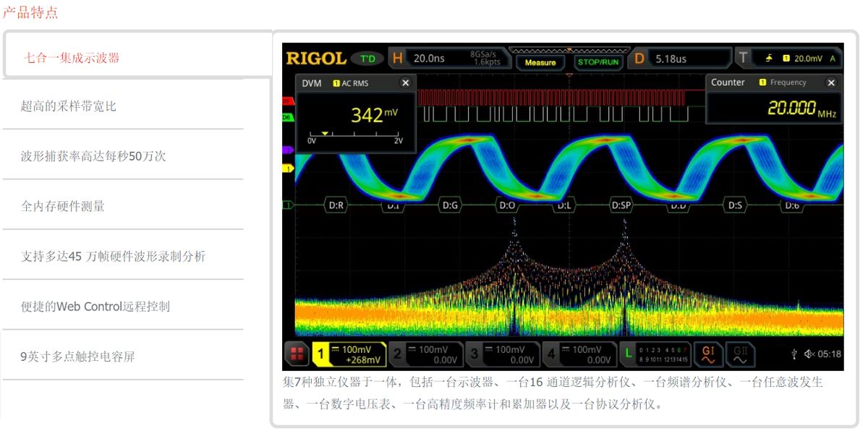Open the logic analyzer L channels panel
Image resolution: width=868 pixels, height=431 pixels.
pyautogui.click(x=657, y=354)
